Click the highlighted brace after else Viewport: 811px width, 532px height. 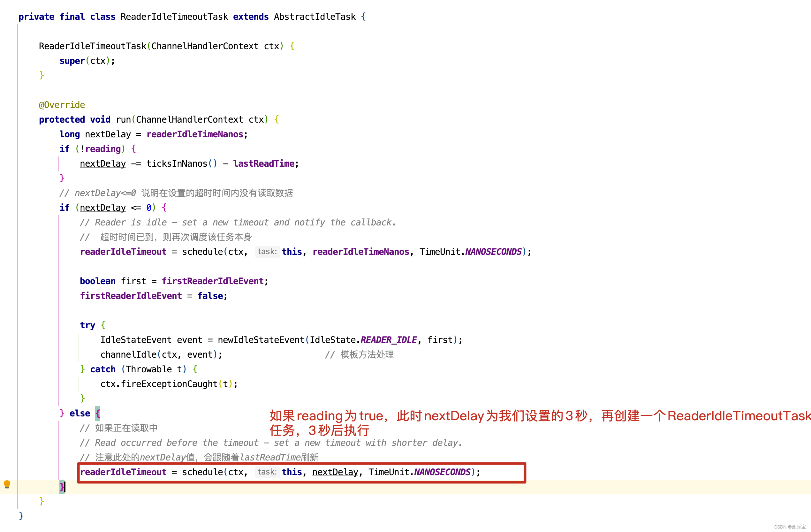pyautogui.click(x=97, y=414)
